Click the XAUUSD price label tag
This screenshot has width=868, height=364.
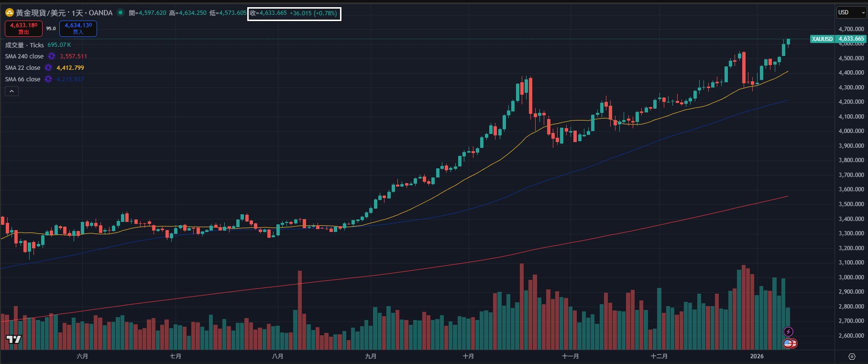(x=822, y=39)
